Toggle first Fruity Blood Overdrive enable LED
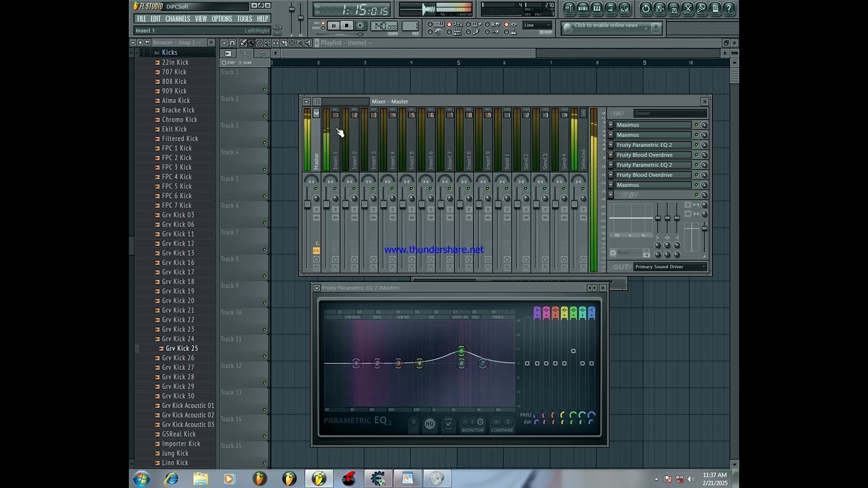 pos(696,155)
